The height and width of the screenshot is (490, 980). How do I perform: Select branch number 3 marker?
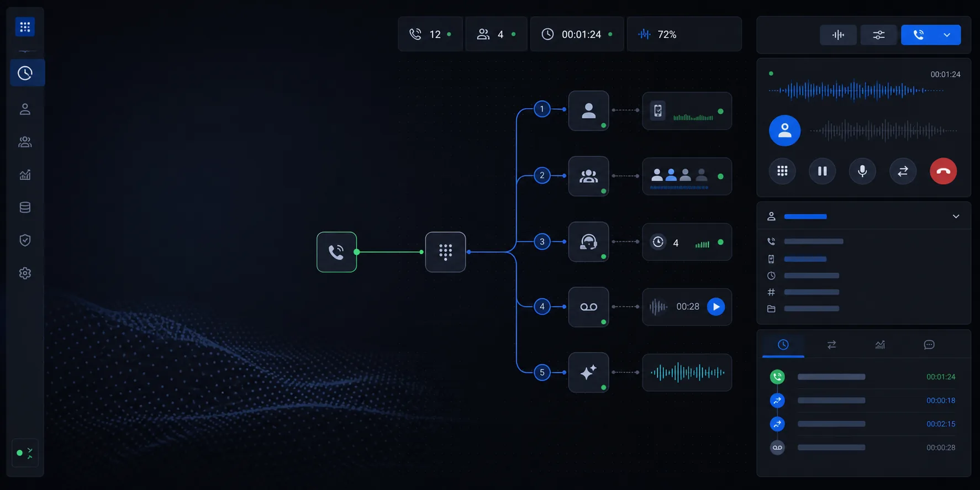542,241
